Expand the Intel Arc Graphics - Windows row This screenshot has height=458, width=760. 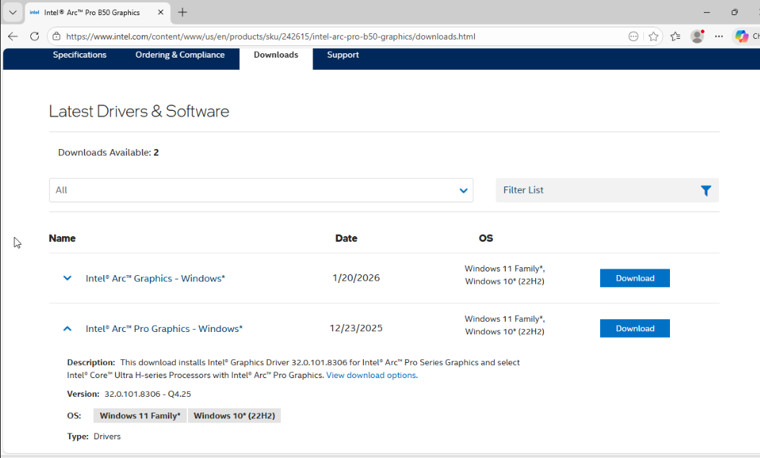tap(67, 278)
